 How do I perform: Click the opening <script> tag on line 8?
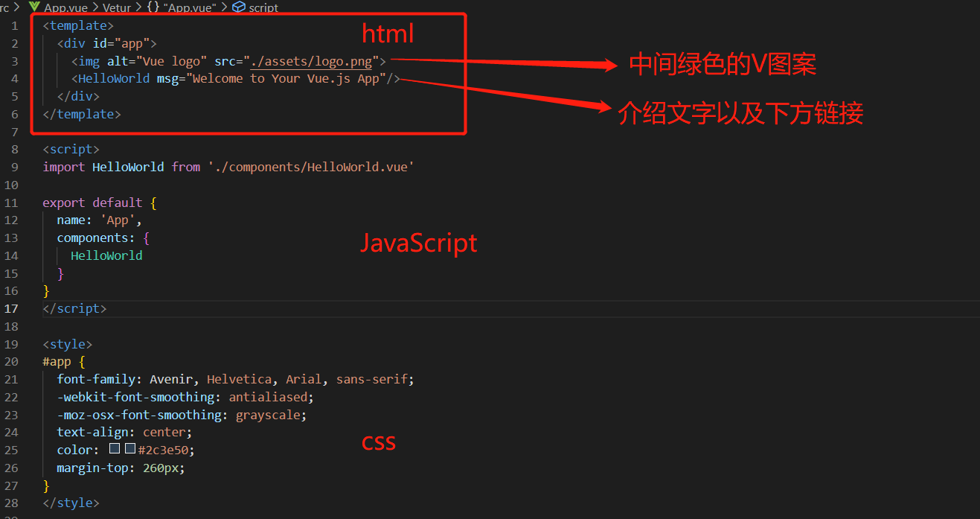click(x=71, y=149)
